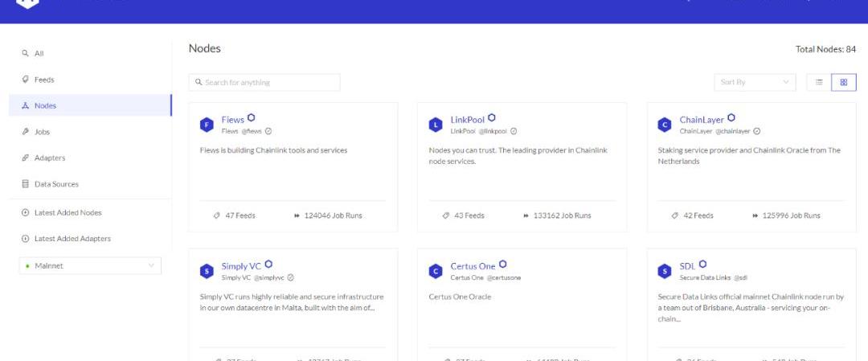This screenshot has width=868, height=361.
Task: Open the ChainLayer node title link
Action: 702,120
